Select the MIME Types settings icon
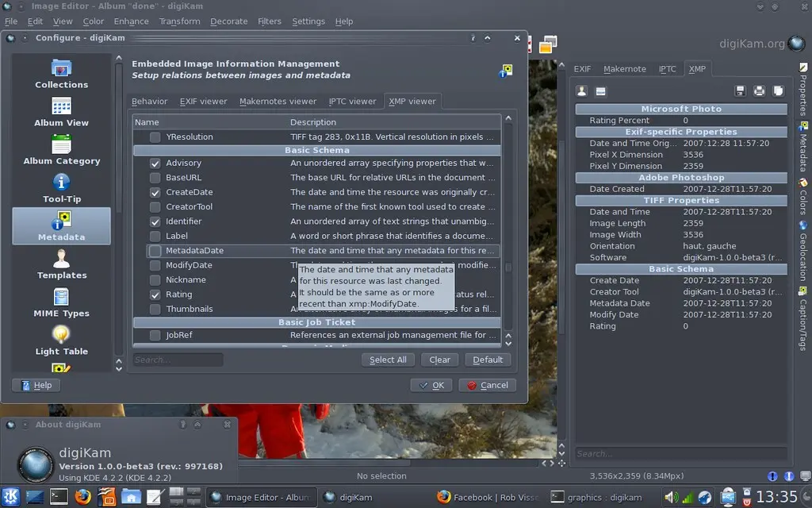Screen dimensions: 812x508 tap(61, 302)
